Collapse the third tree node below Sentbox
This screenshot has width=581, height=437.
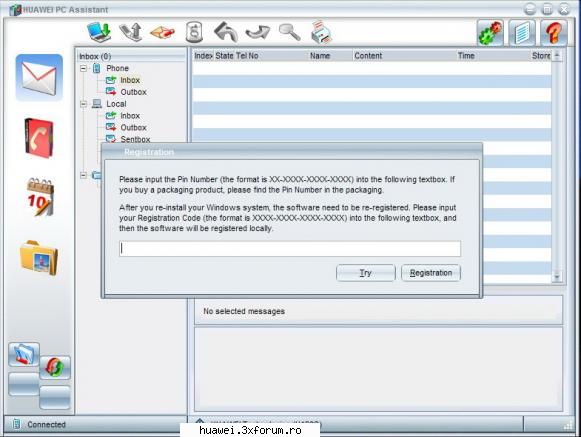click(84, 175)
